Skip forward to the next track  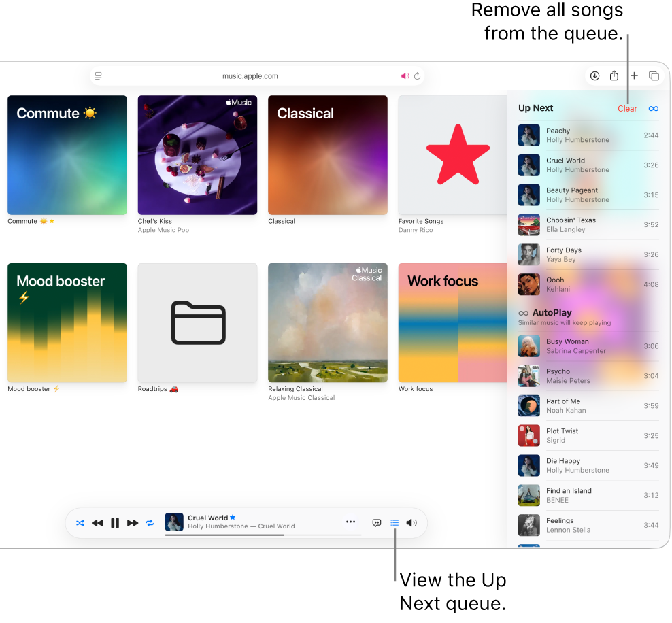[x=133, y=523]
